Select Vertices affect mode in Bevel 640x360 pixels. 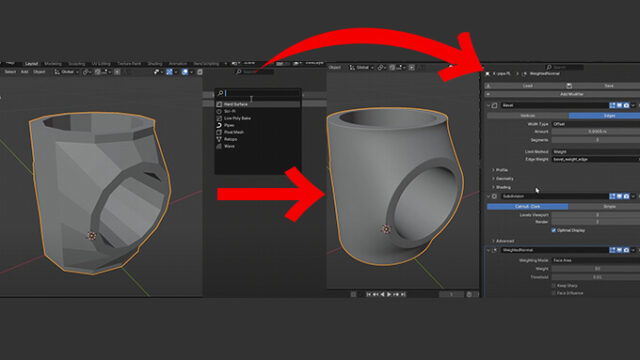(x=528, y=116)
